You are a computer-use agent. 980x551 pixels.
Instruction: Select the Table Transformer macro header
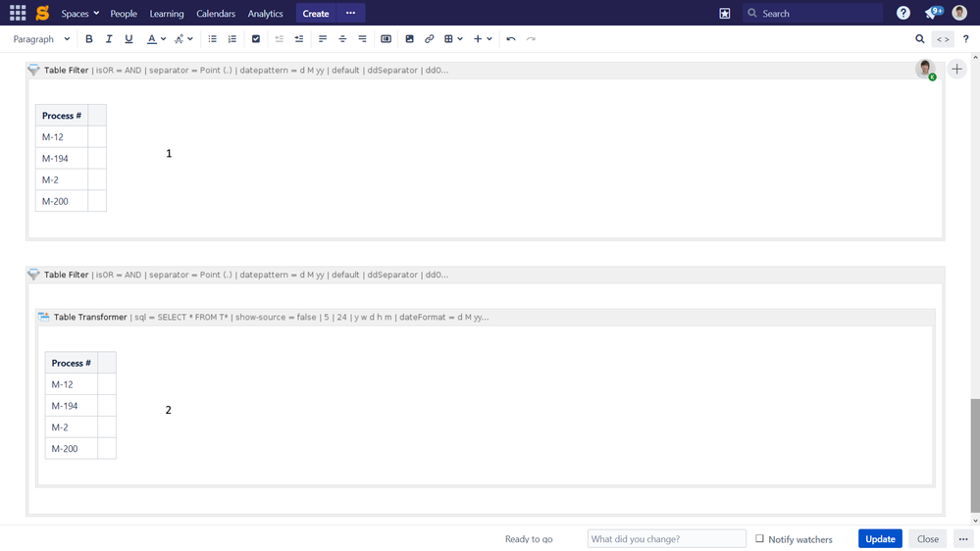click(x=485, y=317)
